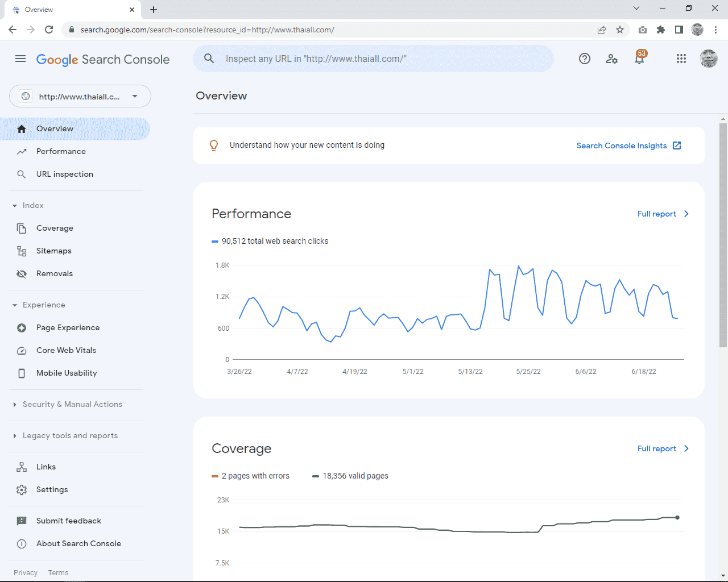Screen dimensions: 728x582
Task: Open Users and permissions settings icon
Action: pos(612,59)
